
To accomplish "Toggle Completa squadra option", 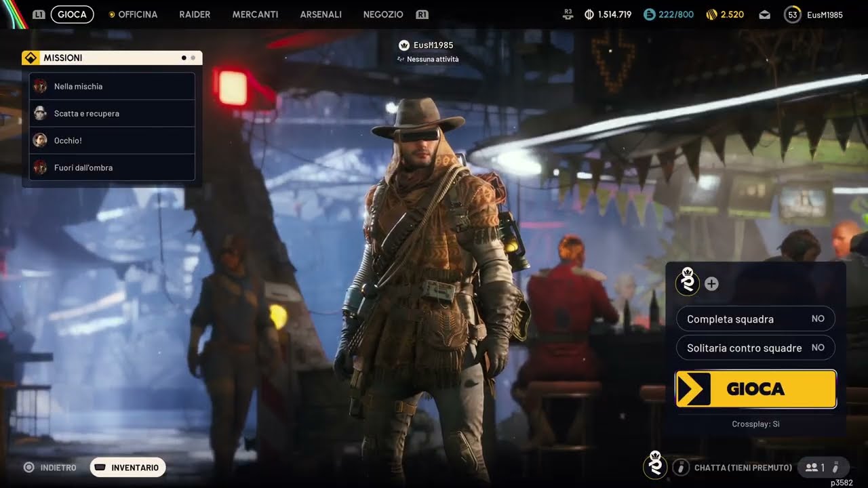I will coord(755,319).
